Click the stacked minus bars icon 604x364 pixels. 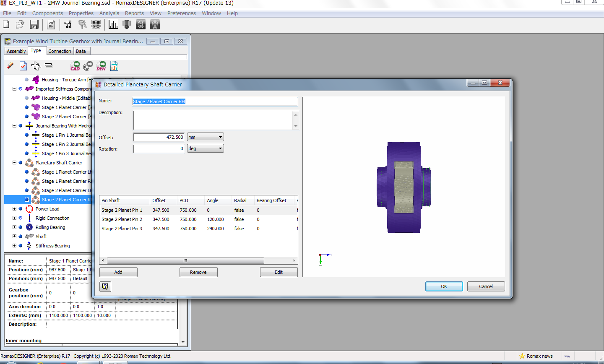(49, 65)
